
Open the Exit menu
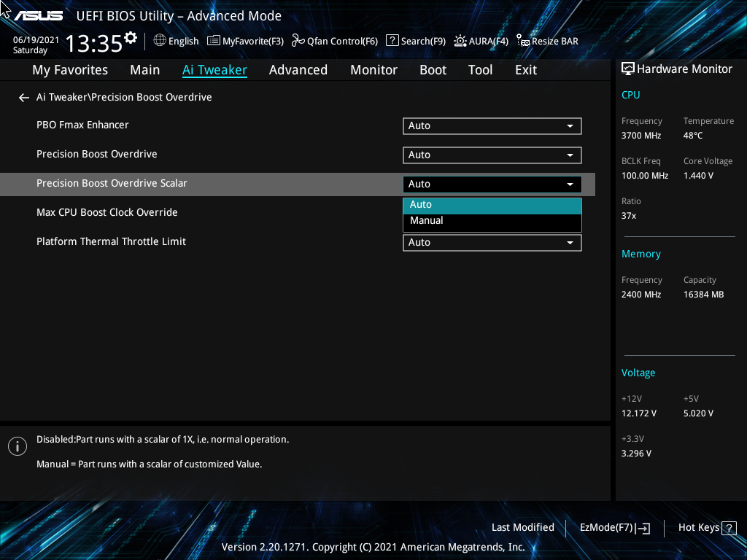525,69
